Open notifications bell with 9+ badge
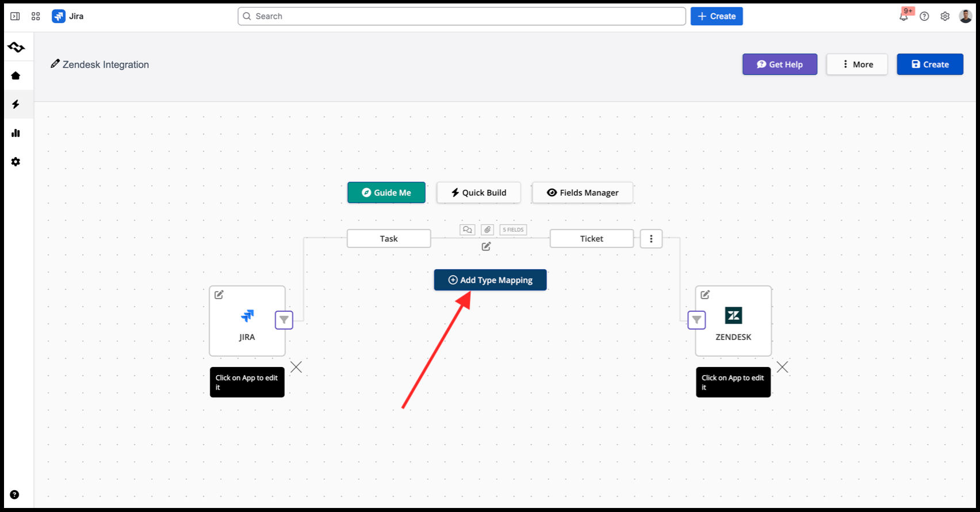Image resolution: width=980 pixels, height=512 pixels. 904,16
